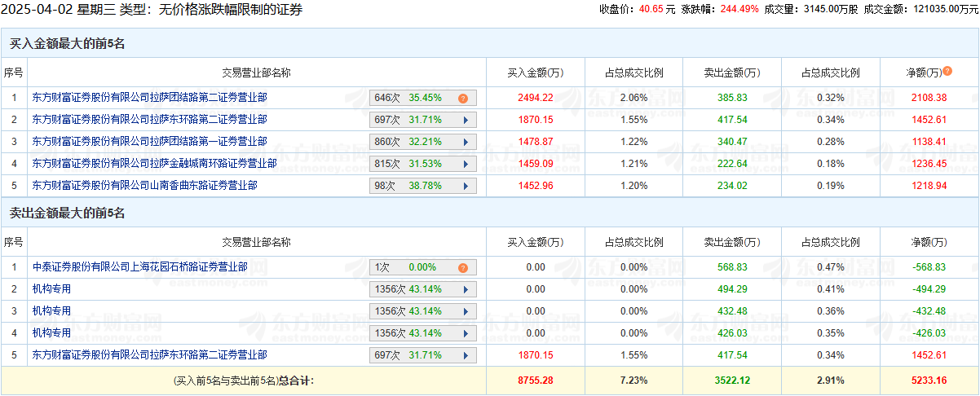The height and width of the screenshot is (396, 980).
Task: Click the arrow icon in the 98次 38.78% box
Action: pos(466,186)
